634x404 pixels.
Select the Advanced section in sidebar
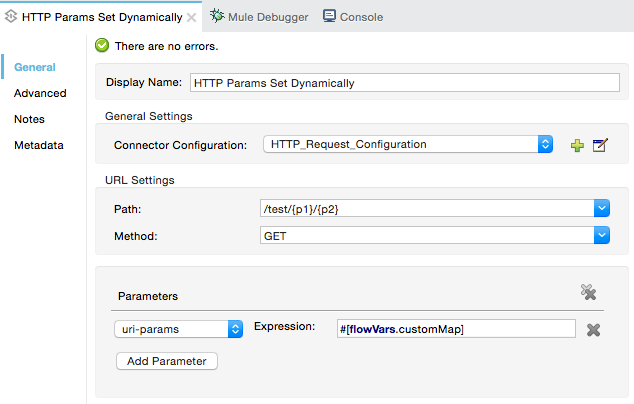40,93
